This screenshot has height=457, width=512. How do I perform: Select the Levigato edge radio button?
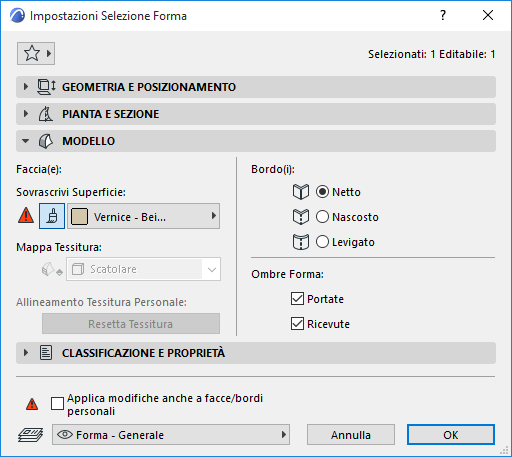pos(322,242)
